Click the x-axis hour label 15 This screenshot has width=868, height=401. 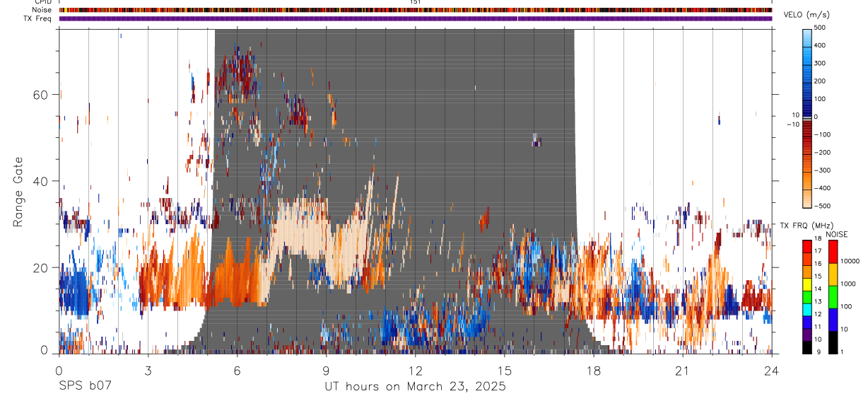504,371
